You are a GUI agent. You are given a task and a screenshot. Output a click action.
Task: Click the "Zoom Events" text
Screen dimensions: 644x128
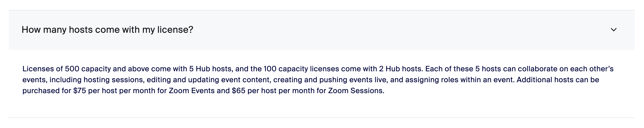(192, 91)
